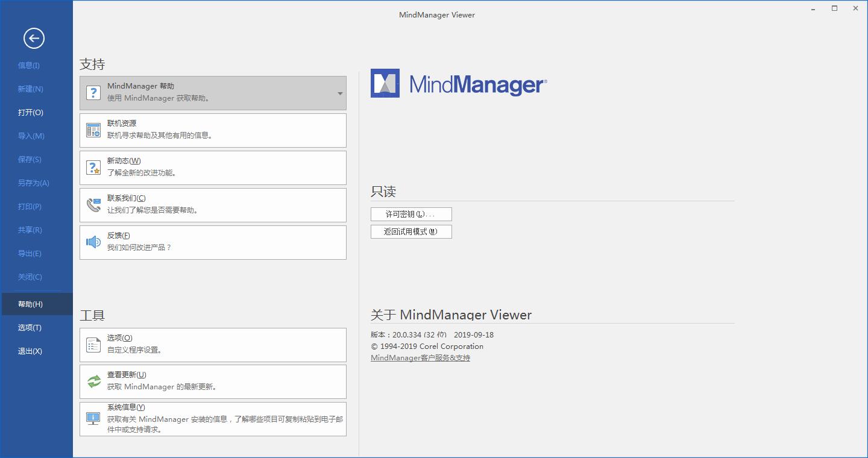
Task: Click the Options (选项) list icon in Tools
Action: (93, 345)
